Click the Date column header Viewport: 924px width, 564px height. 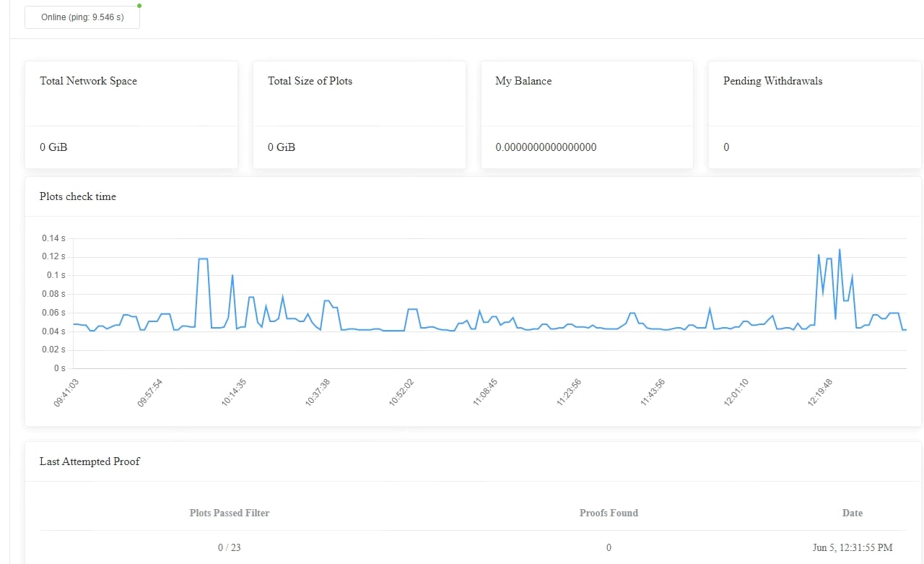pyautogui.click(x=853, y=513)
